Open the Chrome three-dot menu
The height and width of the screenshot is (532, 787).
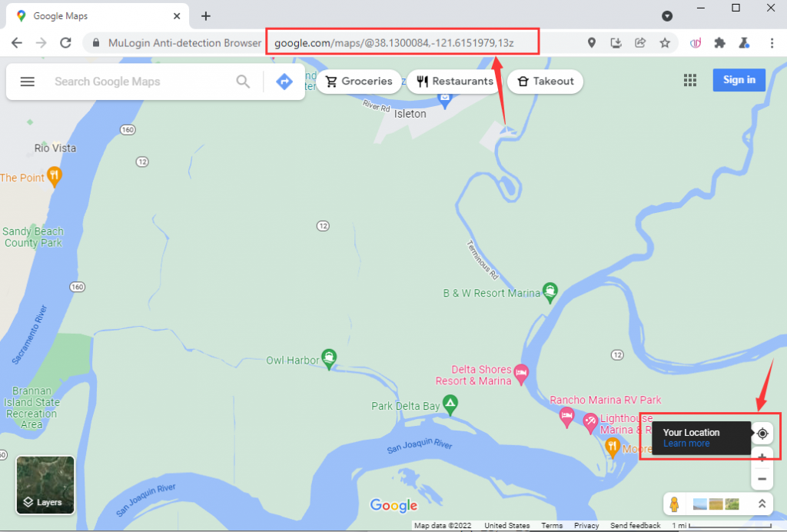772,43
